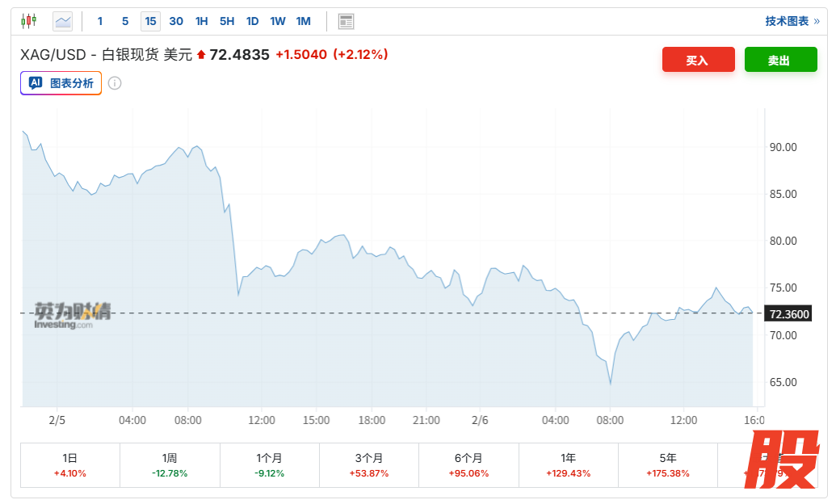Show the 1日 performance range

tap(70, 465)
